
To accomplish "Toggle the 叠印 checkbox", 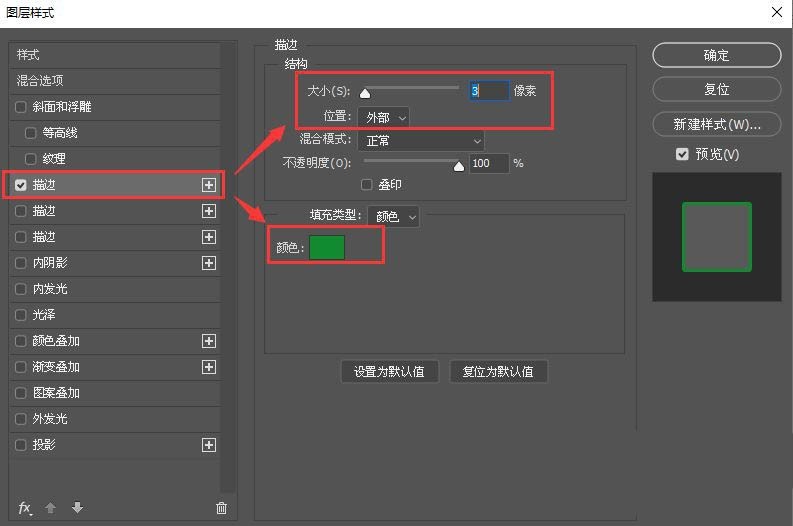I will tap(367, 185).
